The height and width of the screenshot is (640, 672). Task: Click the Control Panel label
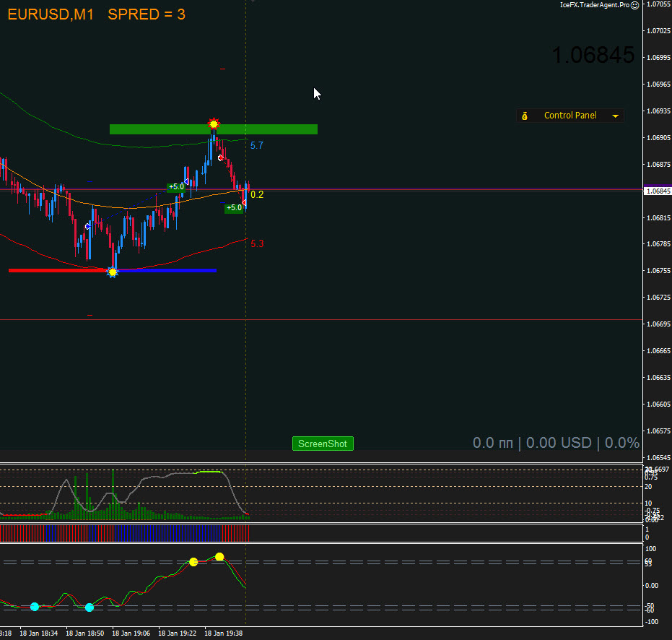pyautogui.click(x=570, y=116)
